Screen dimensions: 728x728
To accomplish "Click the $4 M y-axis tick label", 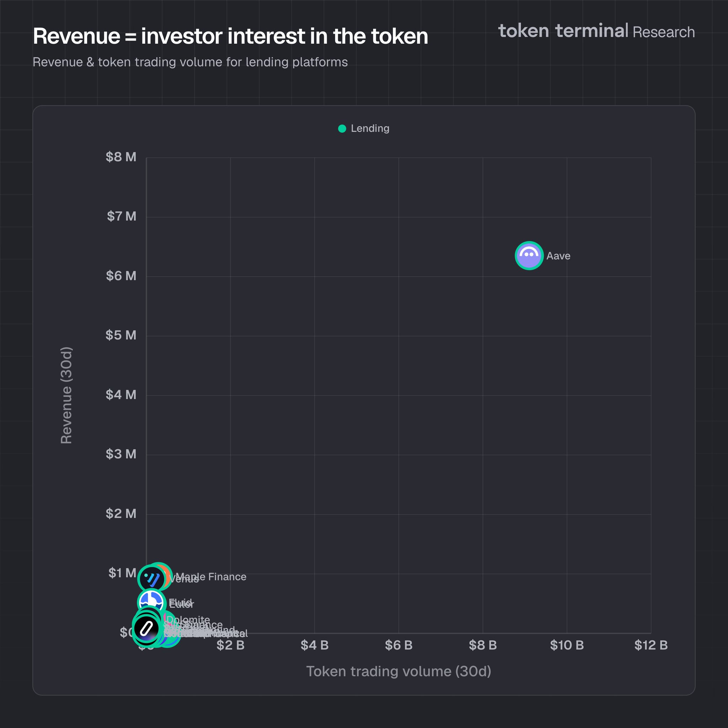I will (x=121, y=395).
